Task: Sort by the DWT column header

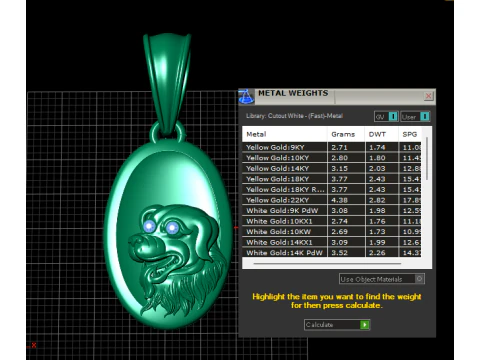Action: [382, 134]
